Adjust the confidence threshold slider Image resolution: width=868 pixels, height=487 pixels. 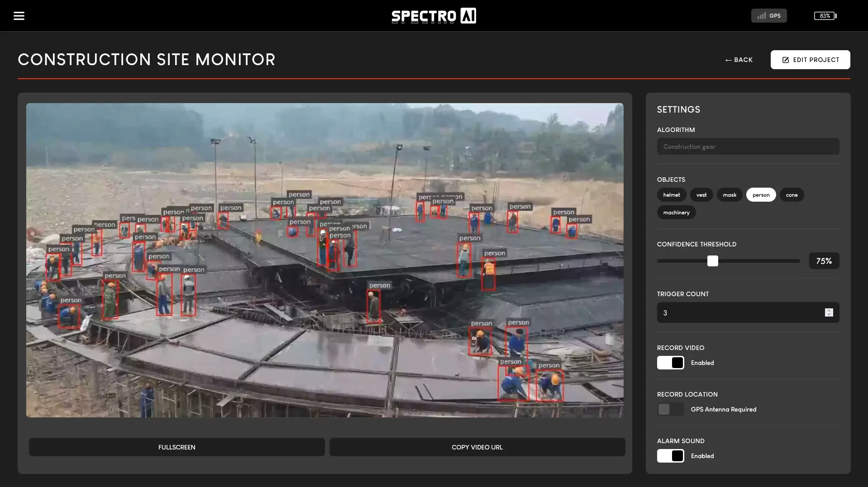[713, 261]
